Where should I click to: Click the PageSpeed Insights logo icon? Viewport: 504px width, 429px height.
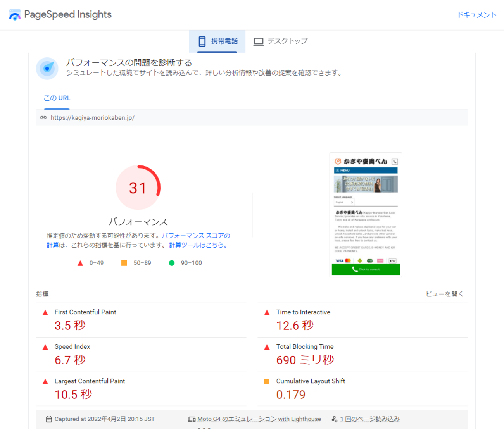15,15
